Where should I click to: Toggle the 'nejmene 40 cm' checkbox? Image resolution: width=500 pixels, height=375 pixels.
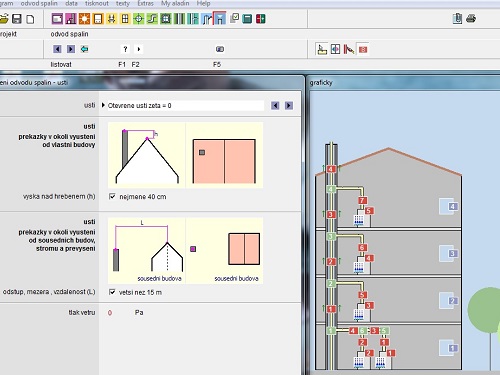[112, 196]
